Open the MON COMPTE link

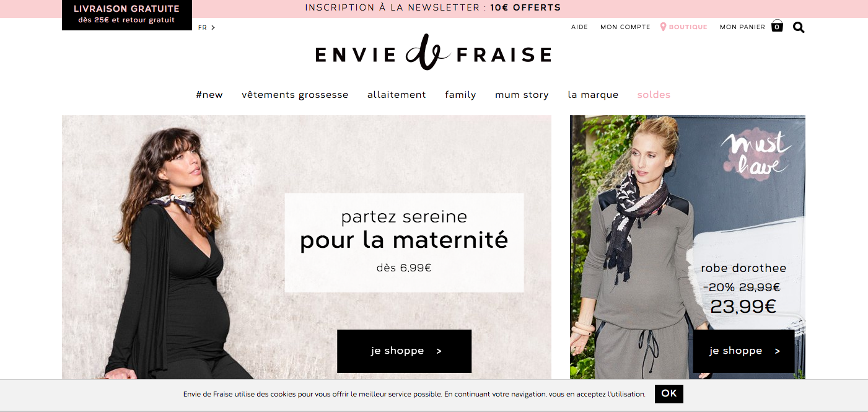(625, 27)
